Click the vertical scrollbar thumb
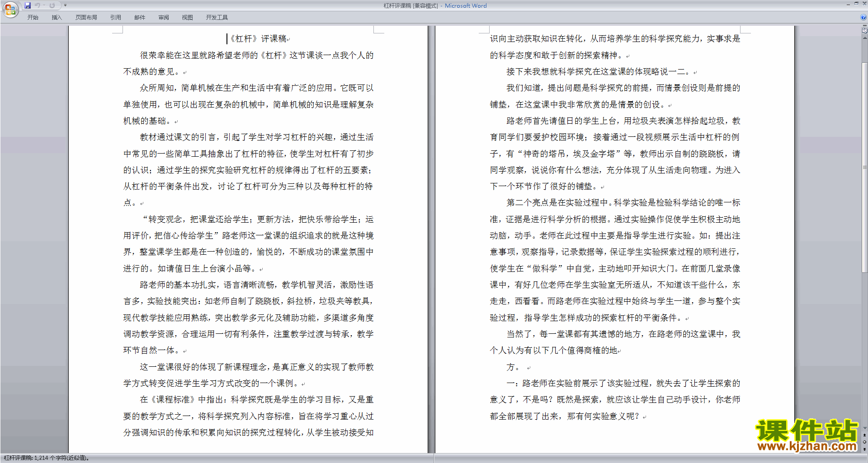 865,167
